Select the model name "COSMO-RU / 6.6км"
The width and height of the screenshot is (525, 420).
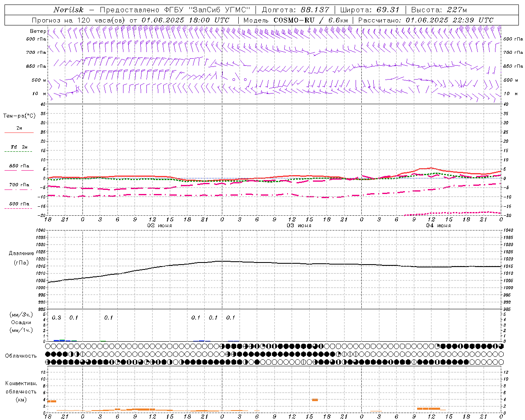tap(311, 20)
